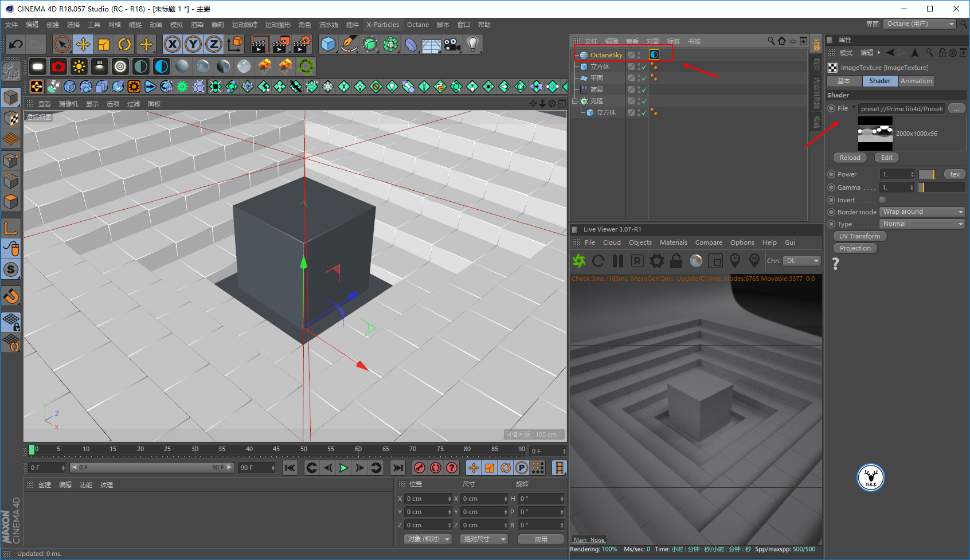The image size is (970, 560).
Task: Collapse the 克隆 cloner tree node
Action: coord(575,101)
